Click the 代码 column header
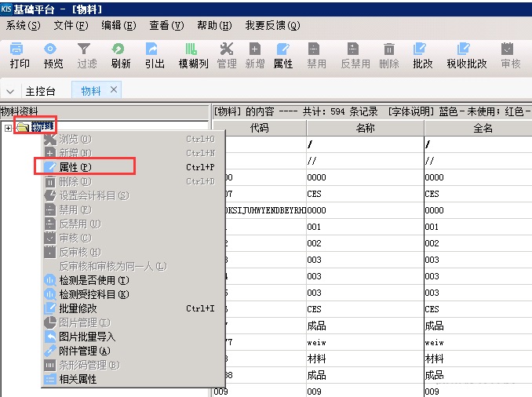 pyautogui.click(x=259, y=129)
